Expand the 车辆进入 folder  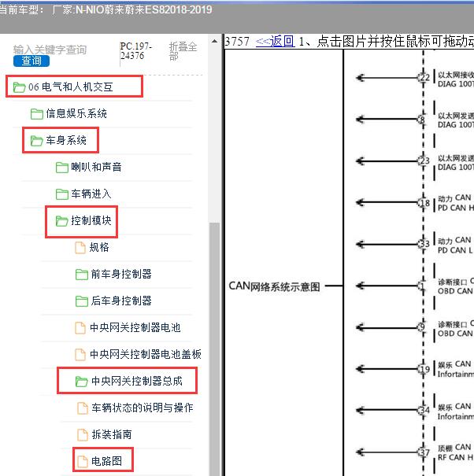click(x=91, y=194)
